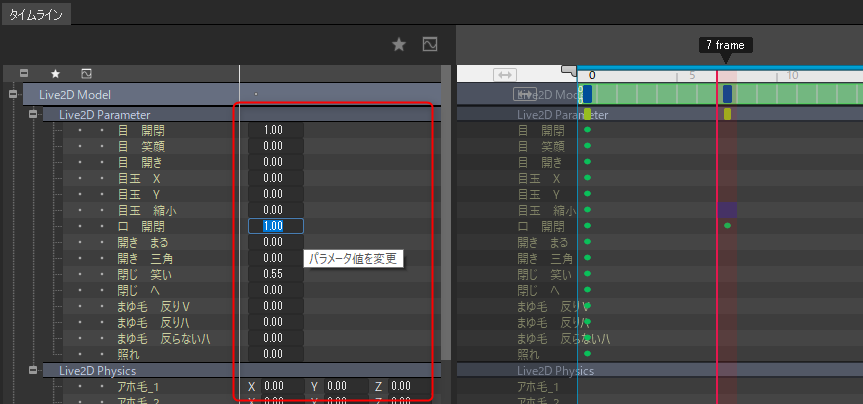Viewport: 863px width, 404px height.
Task: Select the Live2D Model track row
Action: point(232,95)
